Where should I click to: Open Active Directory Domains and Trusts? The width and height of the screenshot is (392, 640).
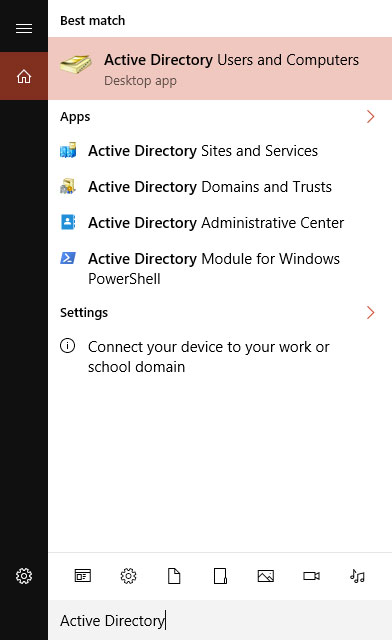220,187
